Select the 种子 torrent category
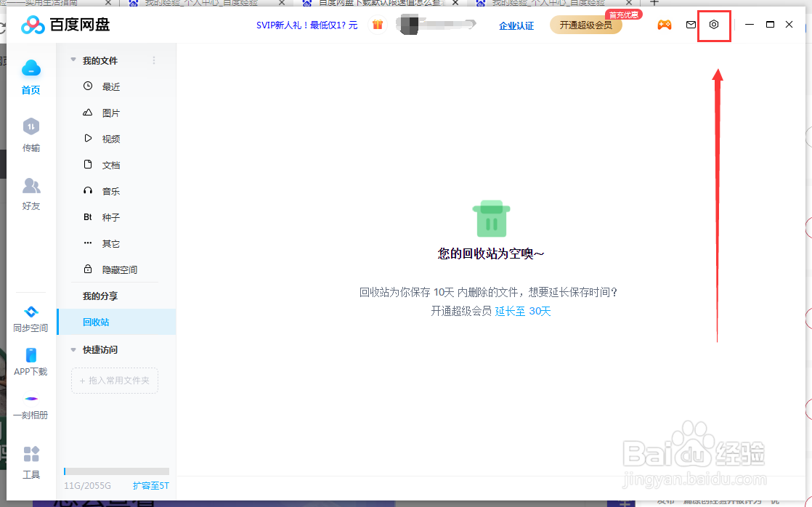Image resolution: width=812 pixels, height=507 pixels. click(x=109, y=217)
